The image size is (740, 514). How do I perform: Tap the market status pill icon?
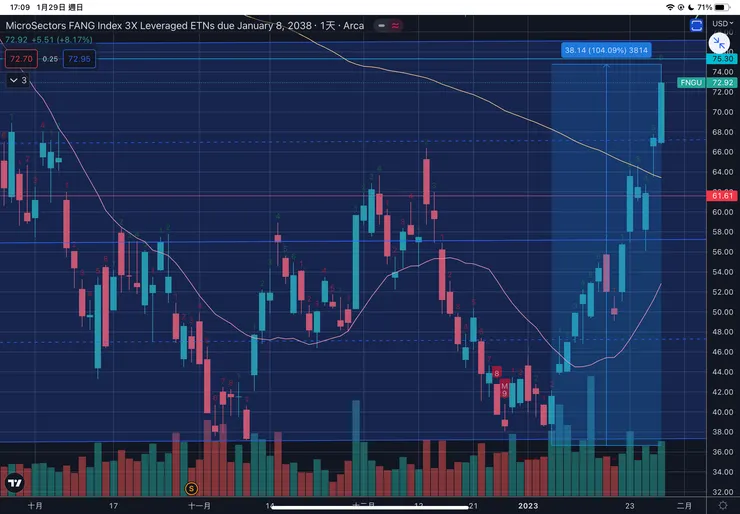pos(388,25)
